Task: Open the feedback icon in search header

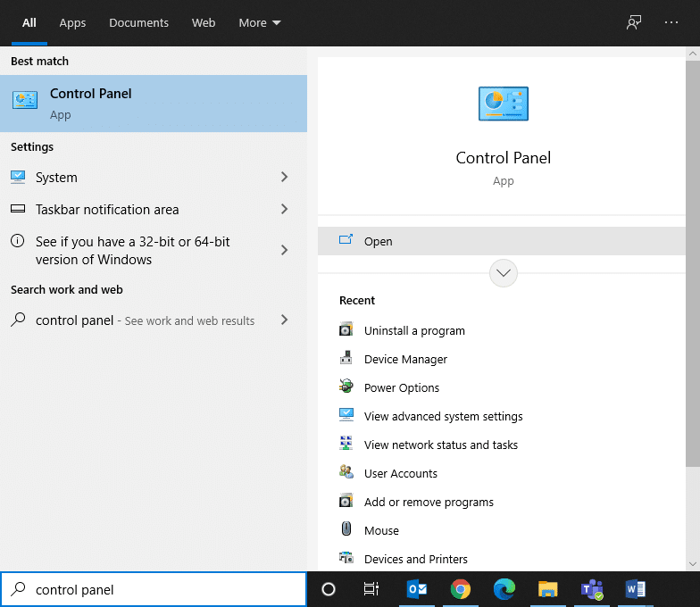Action: click(x=634, y=23)
